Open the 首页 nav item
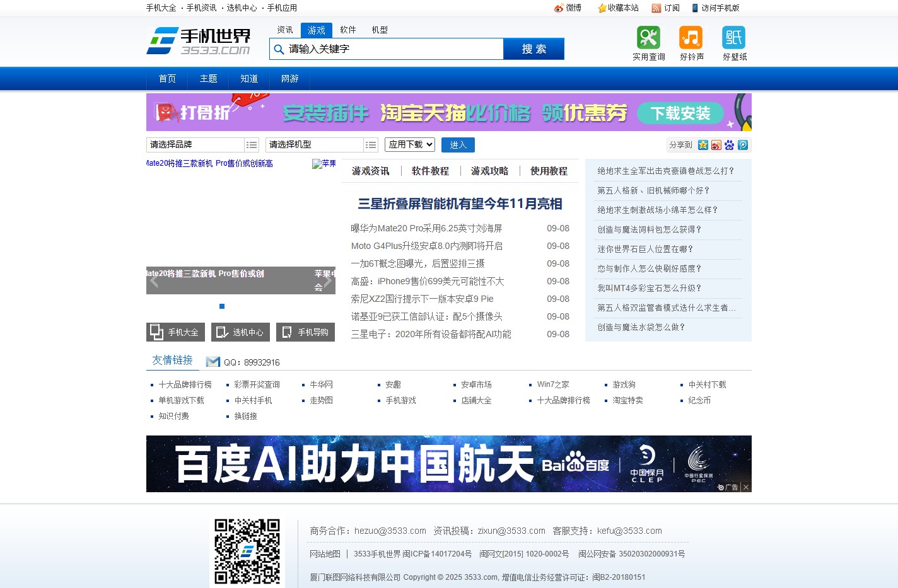 click(x=167, y=79)
